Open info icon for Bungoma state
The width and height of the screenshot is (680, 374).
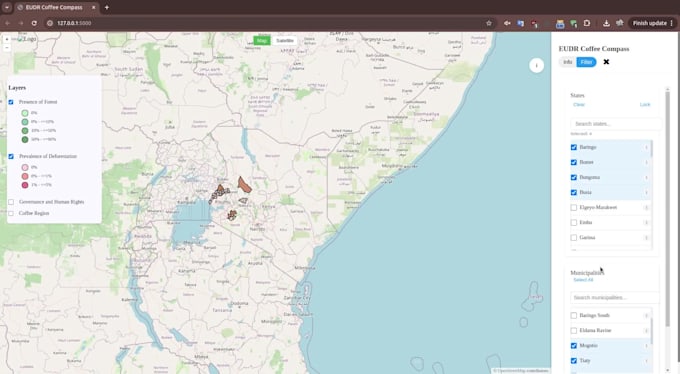[646, 177]
